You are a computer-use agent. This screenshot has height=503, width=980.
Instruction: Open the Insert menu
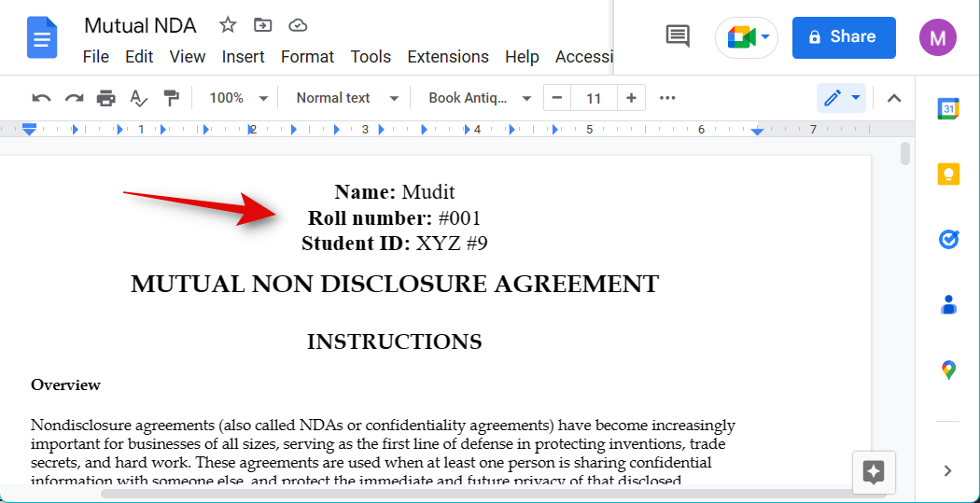[x=243, y=57]
